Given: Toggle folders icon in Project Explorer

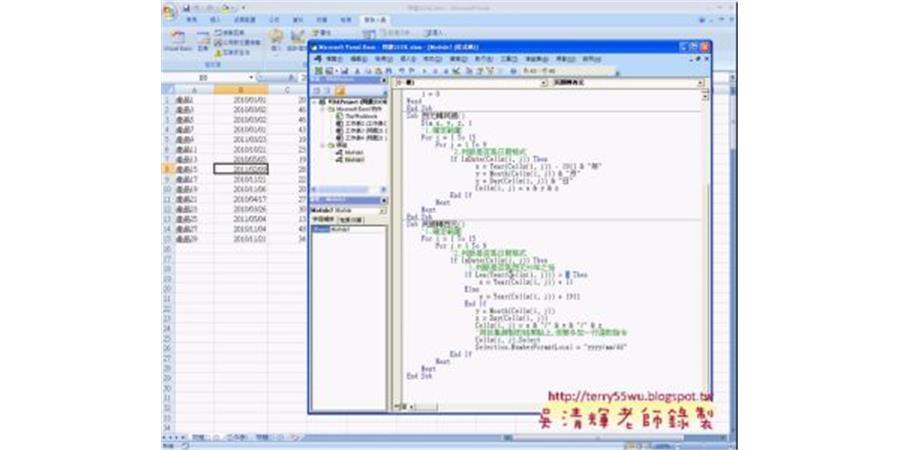Looking at the screenshot, I should (x=340, y=91).
